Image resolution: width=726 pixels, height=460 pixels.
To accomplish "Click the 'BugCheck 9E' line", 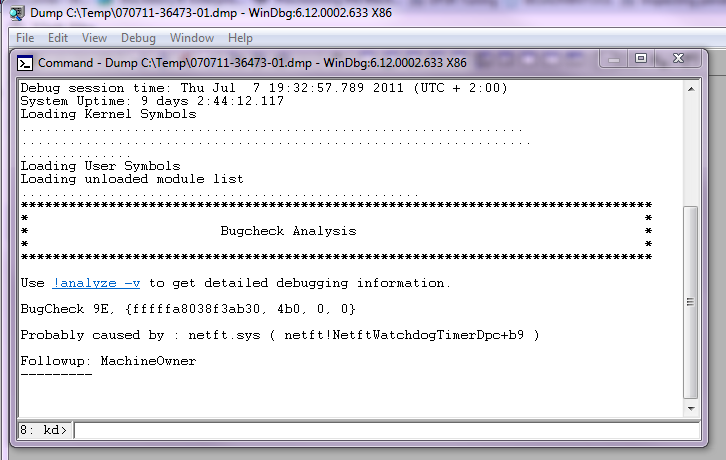I will pyautogui.click(x=188, y=309).
